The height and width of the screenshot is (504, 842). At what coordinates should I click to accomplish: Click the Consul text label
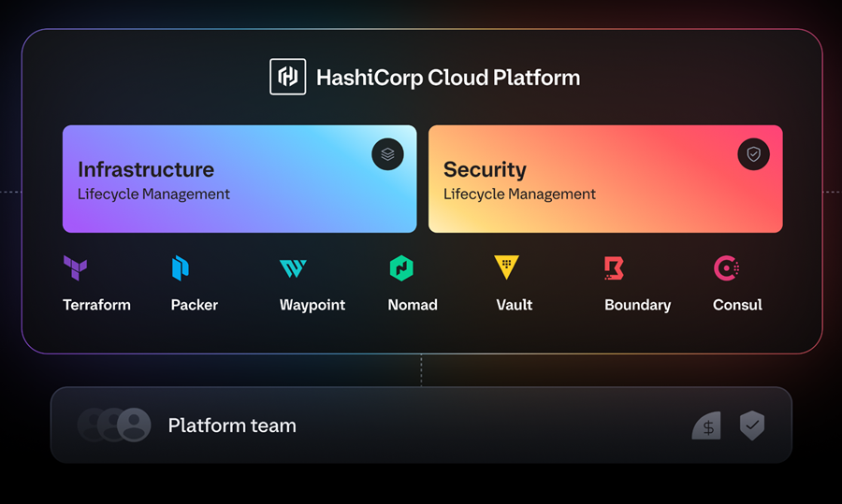tap(737, 305)
